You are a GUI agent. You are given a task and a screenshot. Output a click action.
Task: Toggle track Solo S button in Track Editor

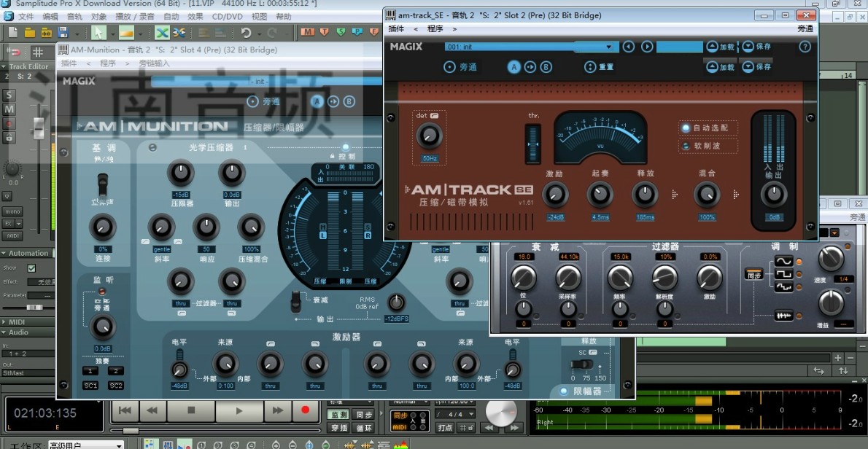[9, 95]
